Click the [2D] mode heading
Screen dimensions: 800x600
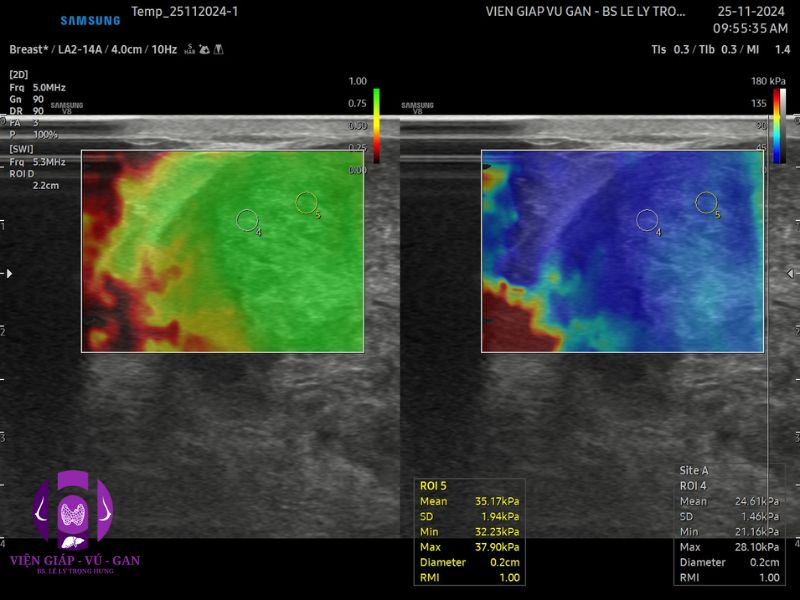pos(18,74)
